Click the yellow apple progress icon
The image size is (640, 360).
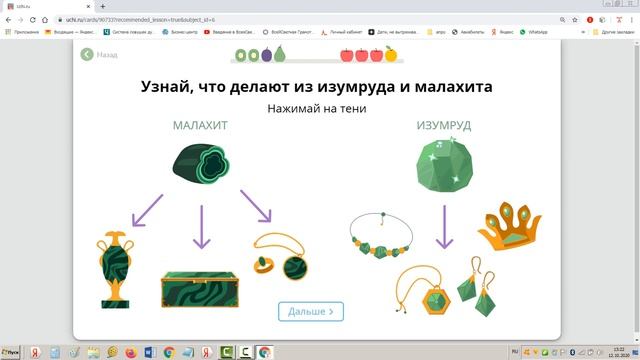pos(391,54)
